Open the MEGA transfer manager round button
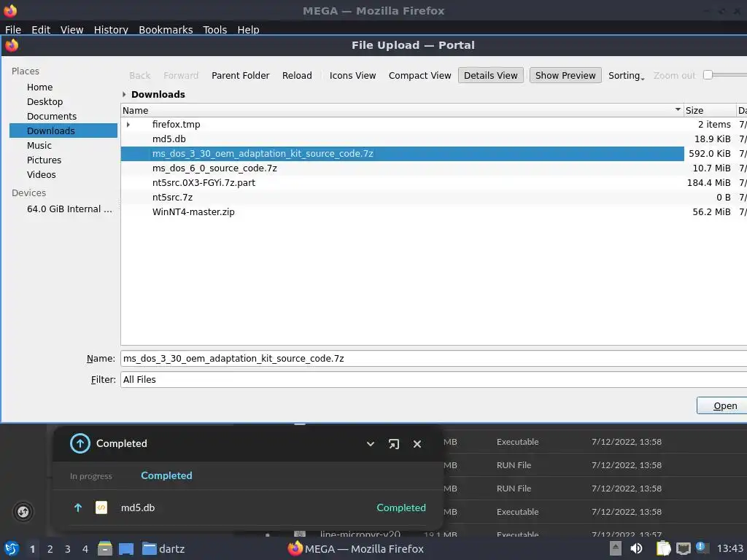The image size is (747, 560). tap(23, 512)
